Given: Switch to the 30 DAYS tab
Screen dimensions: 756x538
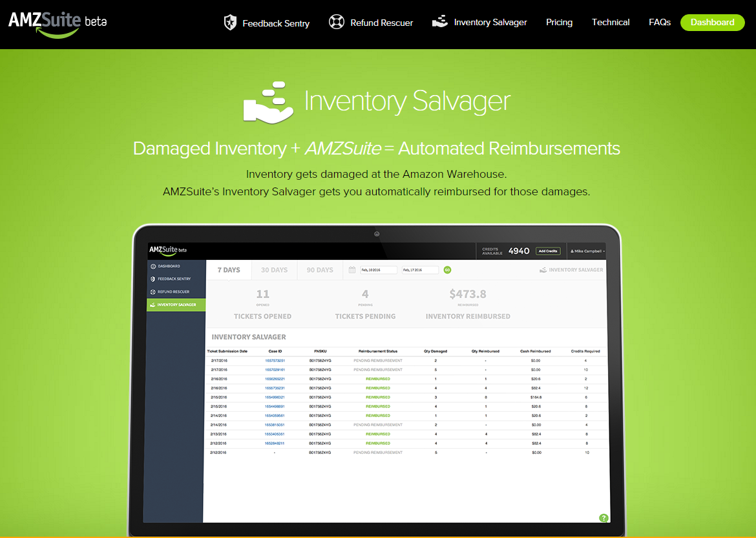Looking at the screenshot, I should click(x=274, y=270).
